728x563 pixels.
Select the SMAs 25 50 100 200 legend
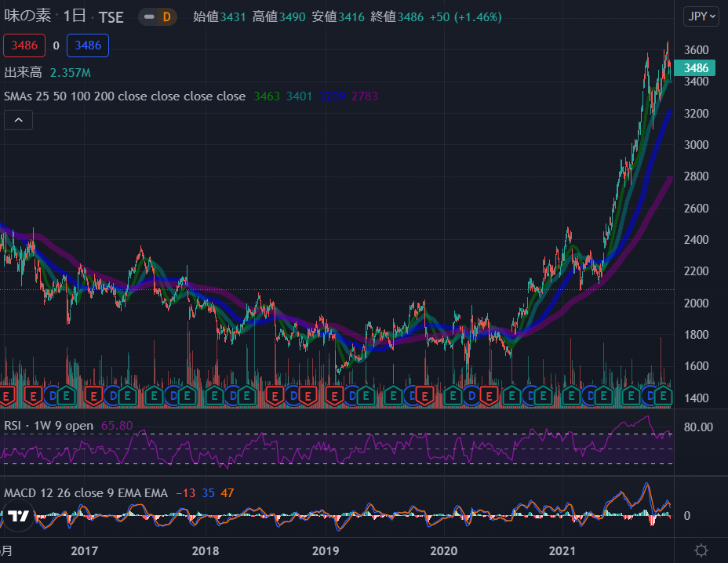125,96
